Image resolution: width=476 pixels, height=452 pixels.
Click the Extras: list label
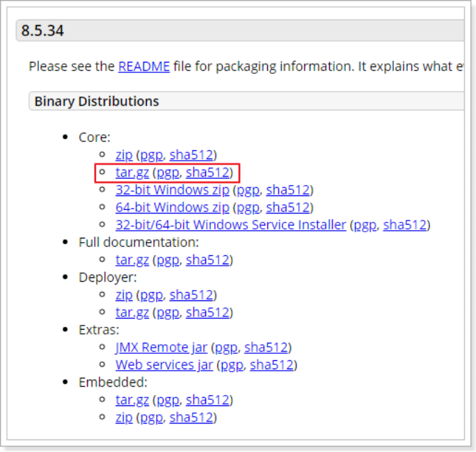pos(99,330)
